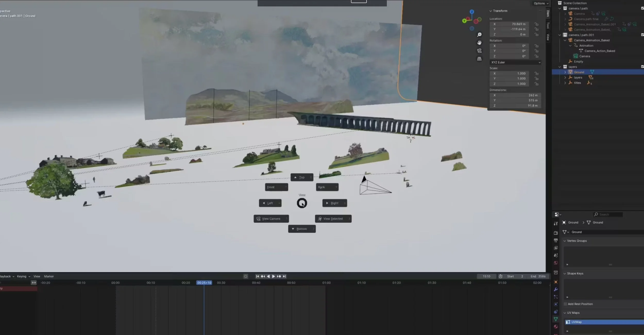Click the View Selected pie menu button
The image size is (644, 335).
(x=333, y=219)
